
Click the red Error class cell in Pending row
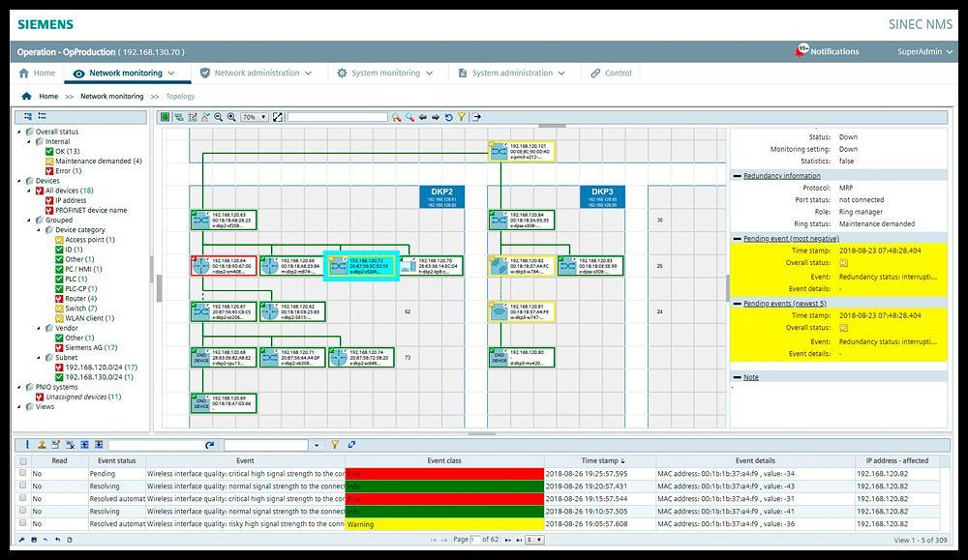pos(444,474)
